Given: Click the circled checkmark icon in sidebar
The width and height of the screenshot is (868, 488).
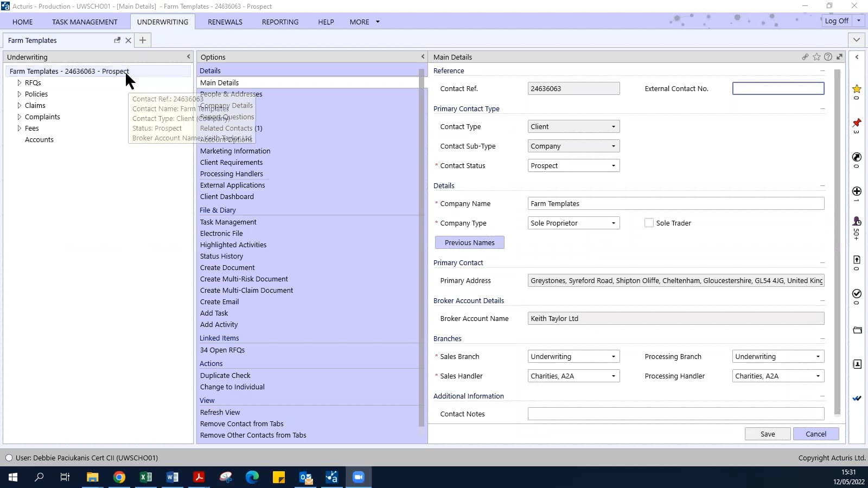Looking at the screenshot, I should pos(857,294).
